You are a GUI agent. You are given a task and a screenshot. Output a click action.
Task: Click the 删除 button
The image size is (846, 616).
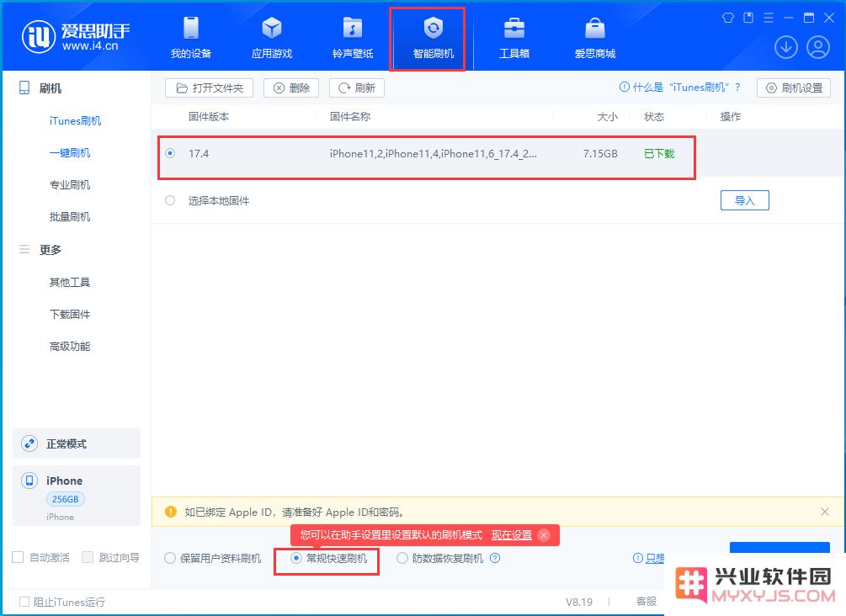291,88
